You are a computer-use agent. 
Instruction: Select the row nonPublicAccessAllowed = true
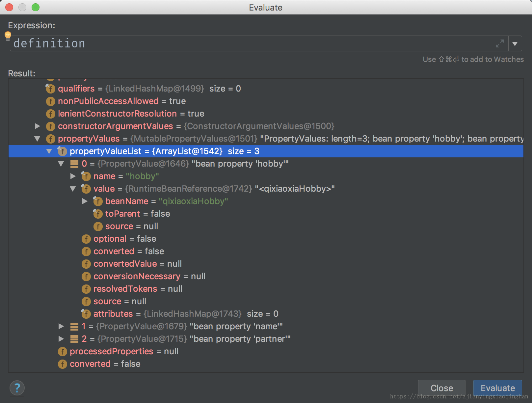point(266,101)
